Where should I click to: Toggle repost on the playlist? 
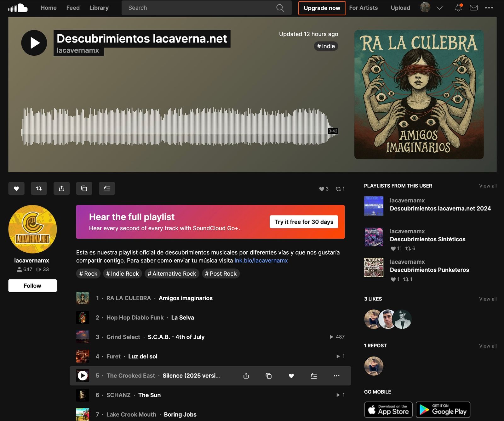[x=39, y=188]
